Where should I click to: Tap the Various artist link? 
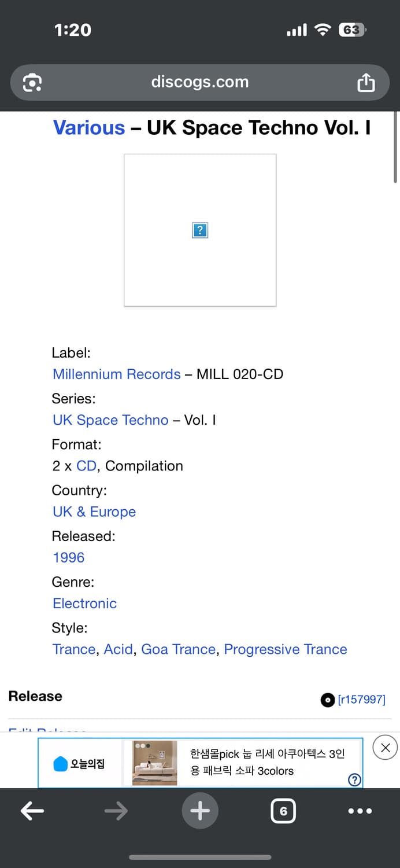pyautogui.click(x=88, y=128)
